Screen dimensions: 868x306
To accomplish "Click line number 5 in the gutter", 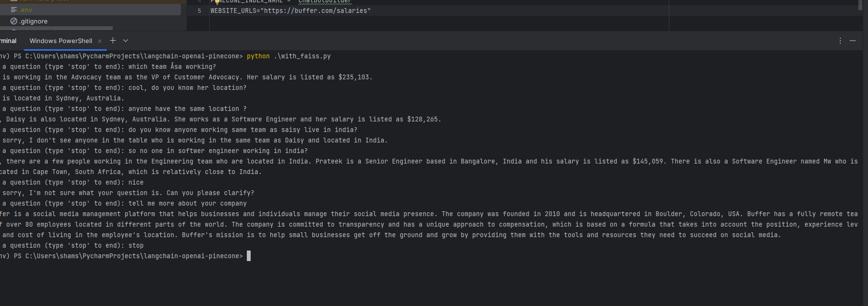I will (199, 11).
